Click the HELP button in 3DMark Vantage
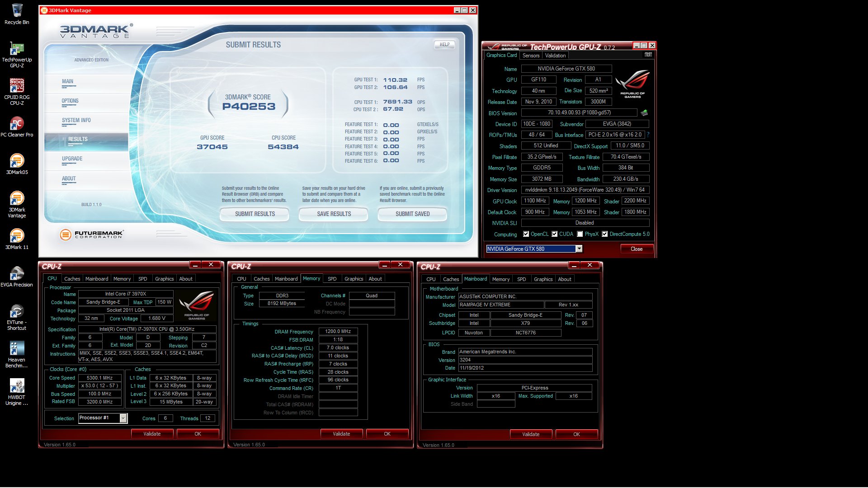 [445, 45]
